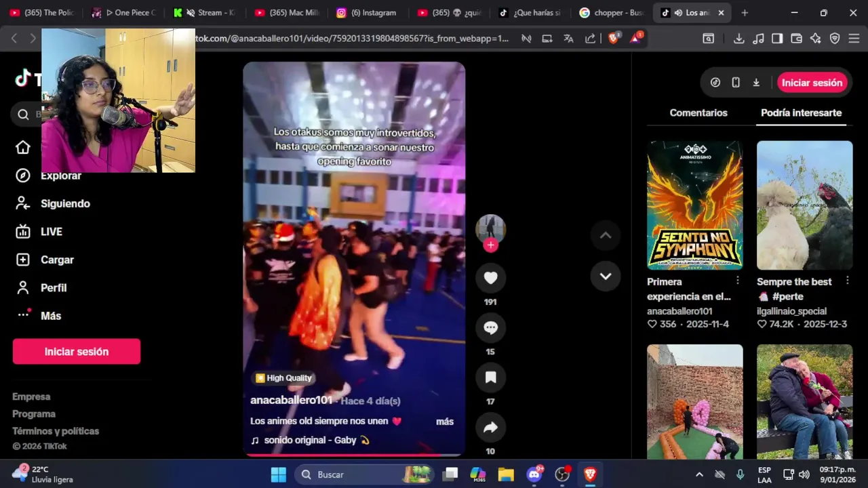Screen dimensions: 868x488
Task: Click the High Quality badge on video
Action: click(283, 378)
